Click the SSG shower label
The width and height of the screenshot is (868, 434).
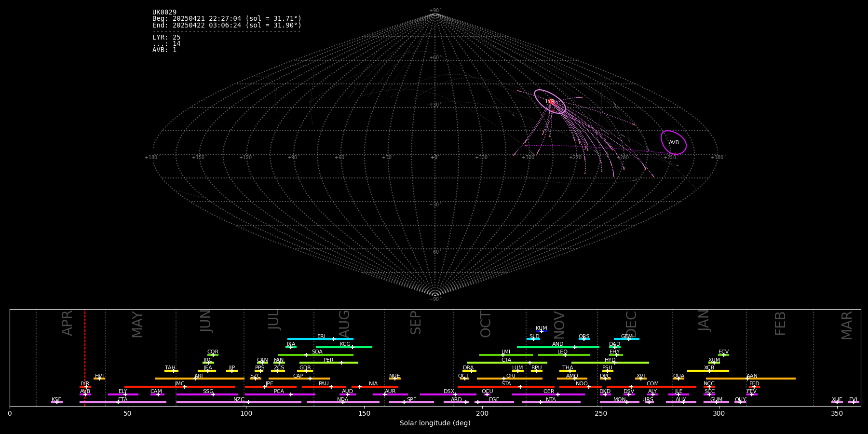(208, 392)
